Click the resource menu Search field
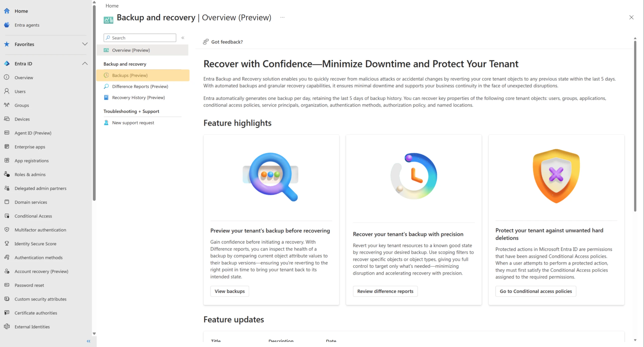644x347 pixels. point(140,38)
